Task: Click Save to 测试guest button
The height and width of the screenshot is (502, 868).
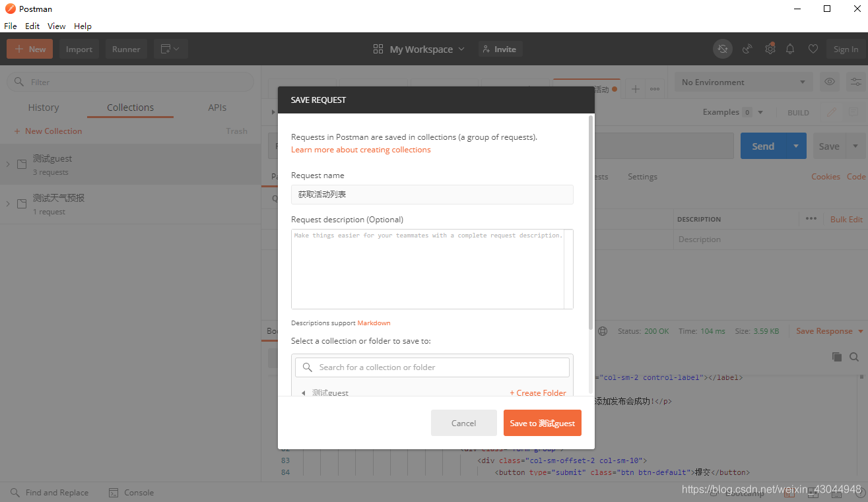Action: pos(542,423)
